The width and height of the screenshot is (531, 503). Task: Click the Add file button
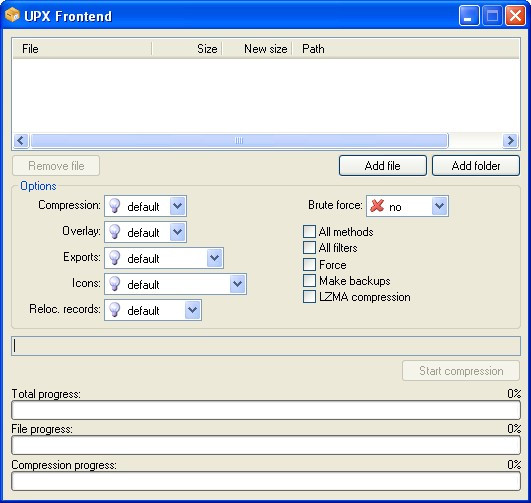click(383, 166)
